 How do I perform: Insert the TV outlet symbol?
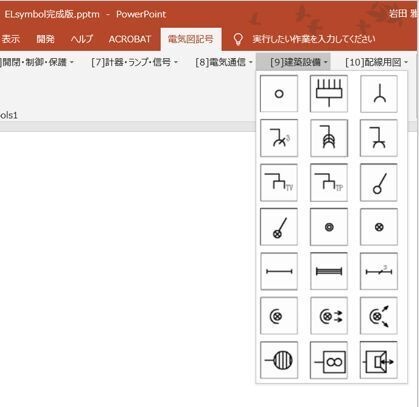pyautogui.click(x=279, y=182)
